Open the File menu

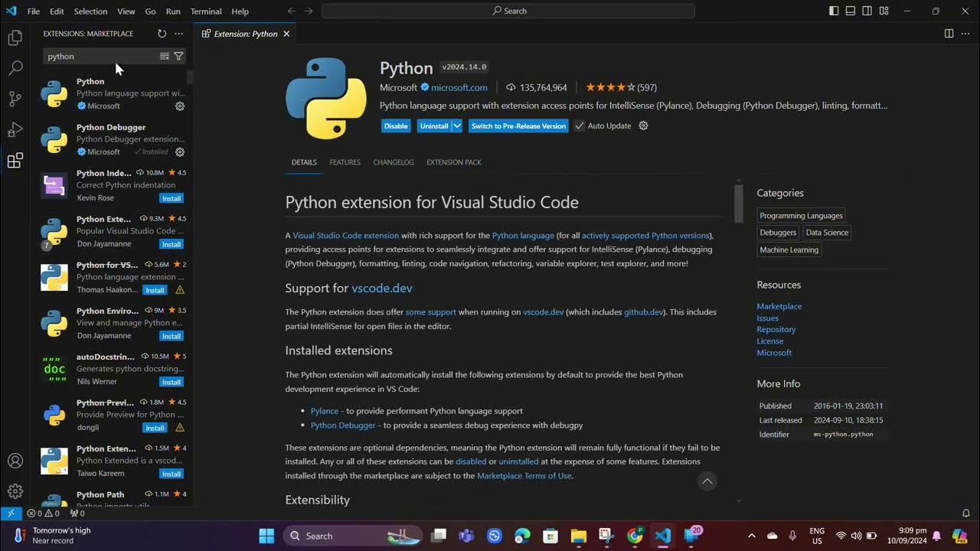click(x=34, y=11)
